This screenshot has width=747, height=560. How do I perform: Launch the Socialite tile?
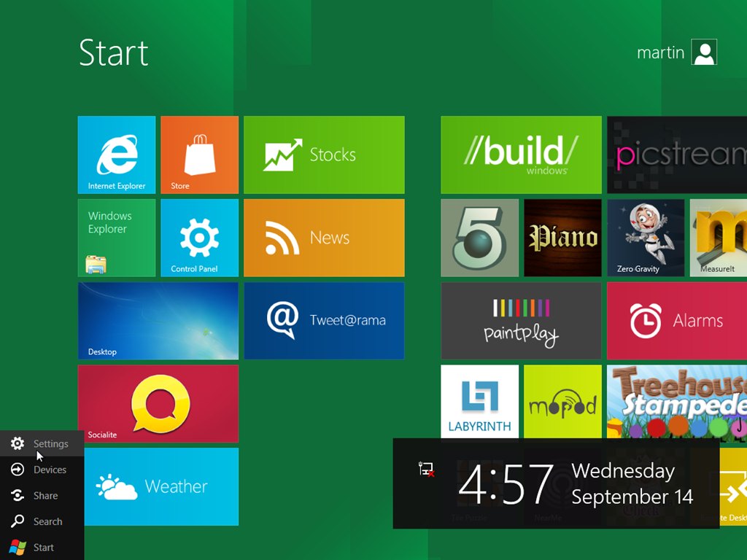[x=158, y=403]
